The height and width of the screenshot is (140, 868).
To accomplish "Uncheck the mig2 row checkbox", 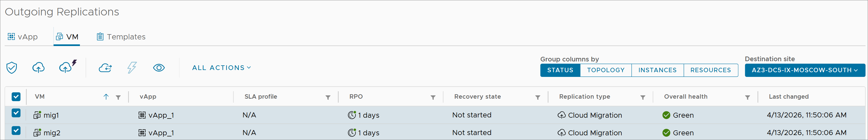I will [x=16, y=131].
